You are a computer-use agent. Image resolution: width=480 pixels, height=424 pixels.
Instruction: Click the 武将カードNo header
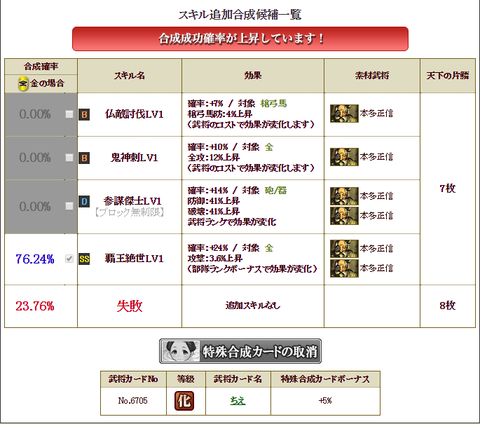tap(133, 379)
